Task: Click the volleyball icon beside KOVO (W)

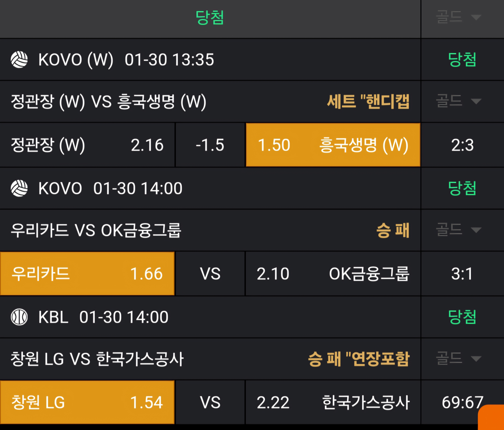Action: [x=19, y=60]
